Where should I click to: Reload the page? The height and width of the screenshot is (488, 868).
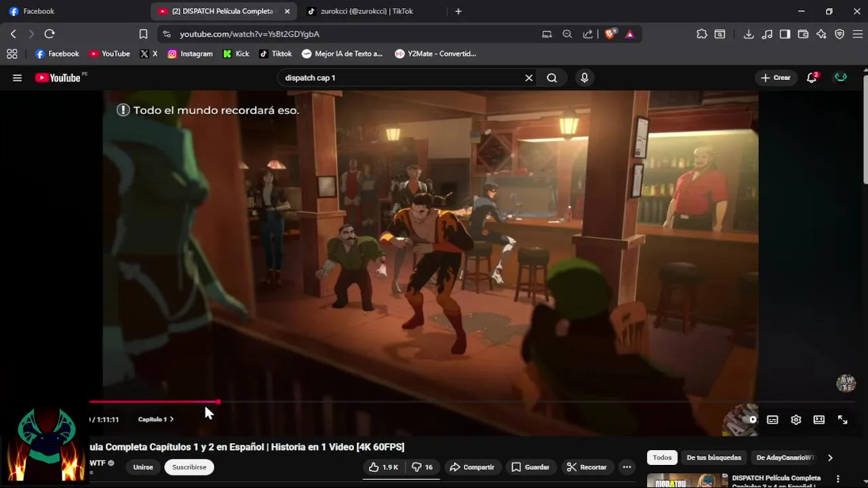pyautogui.click(x=50, y=34)
